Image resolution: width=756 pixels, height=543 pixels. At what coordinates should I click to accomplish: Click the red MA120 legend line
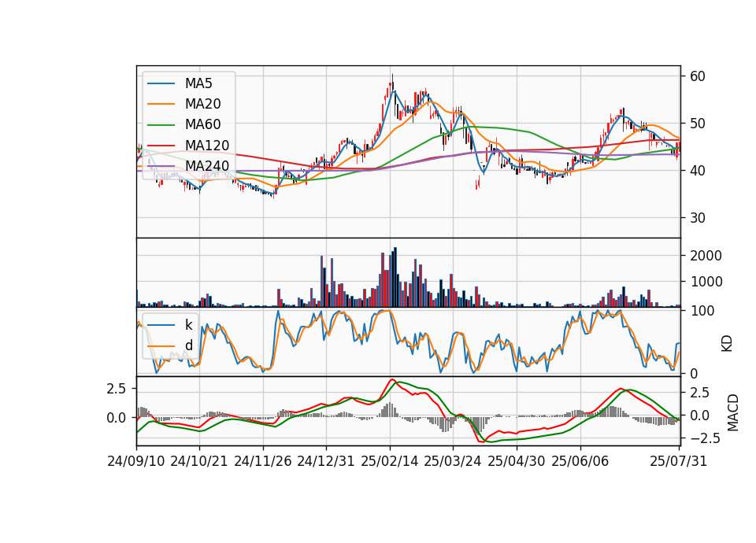(x=161, y=146)
